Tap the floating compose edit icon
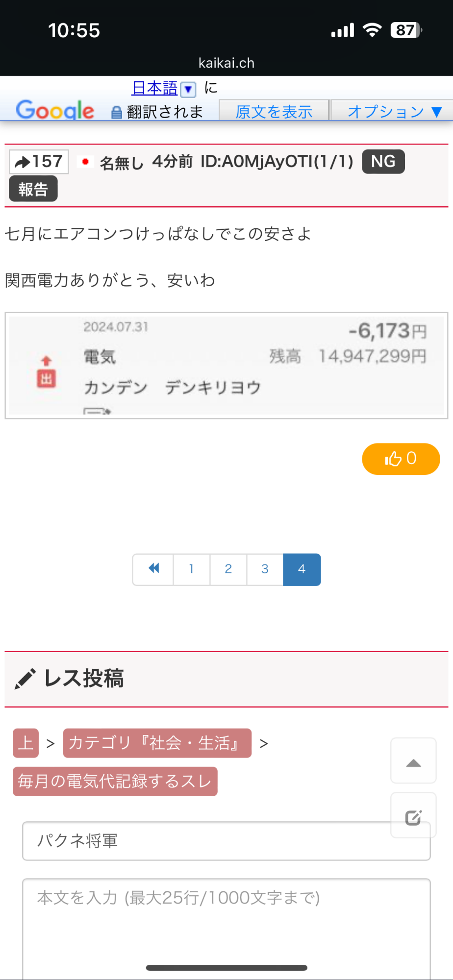453x980 pixels. [x=413, y=817]
